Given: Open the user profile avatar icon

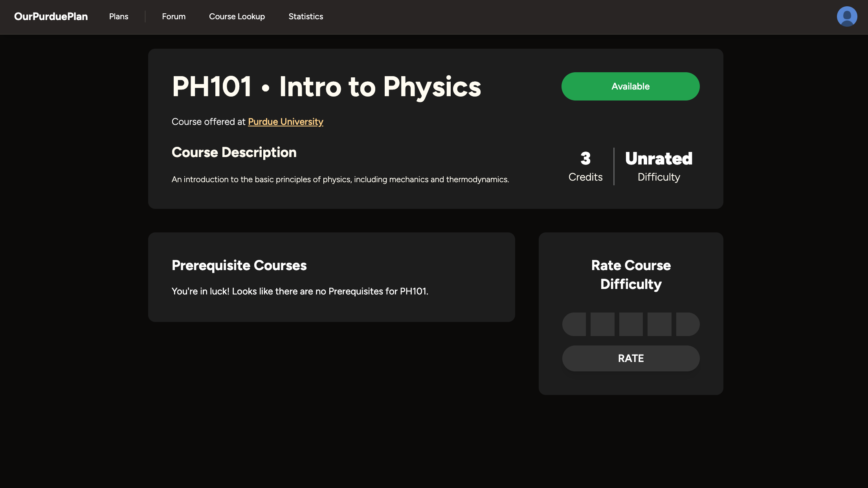Looking at the screenshot, I should [847, 16].
